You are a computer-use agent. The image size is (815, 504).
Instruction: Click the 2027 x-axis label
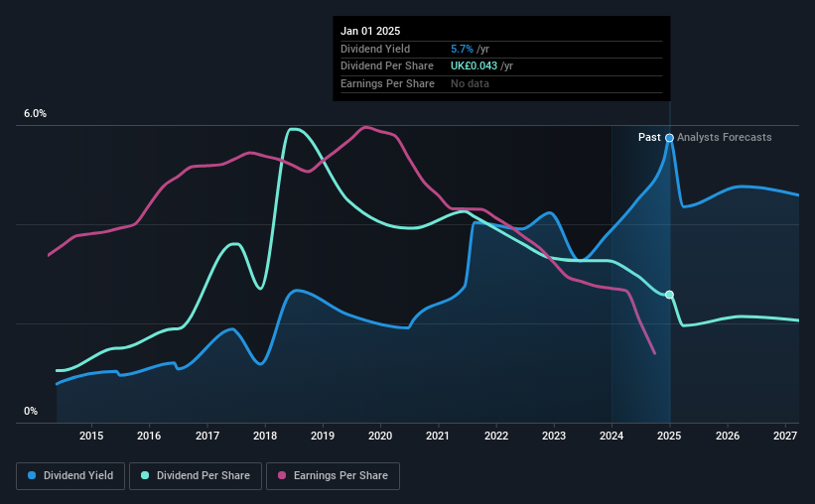[785, 436]
